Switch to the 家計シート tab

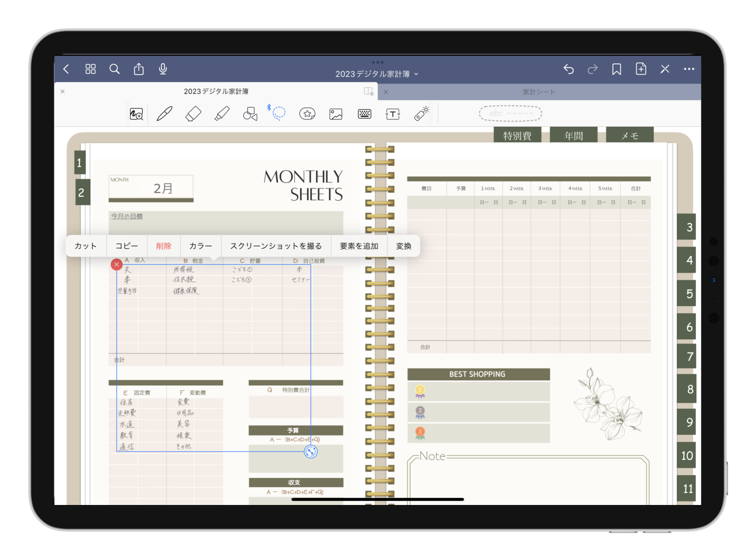[539, 92]
